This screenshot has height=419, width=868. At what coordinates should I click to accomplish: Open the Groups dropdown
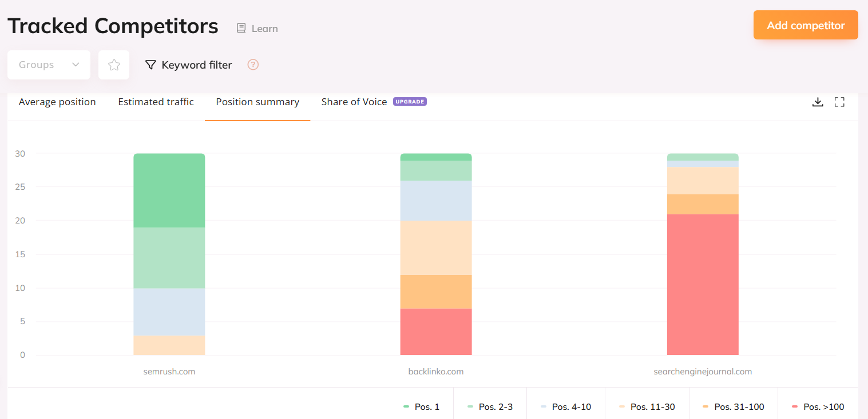coord(49,65)
